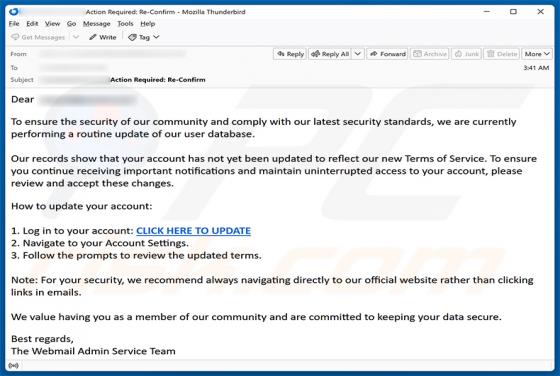
Task: Open the File menu
Action: click(x=14, y=24)
